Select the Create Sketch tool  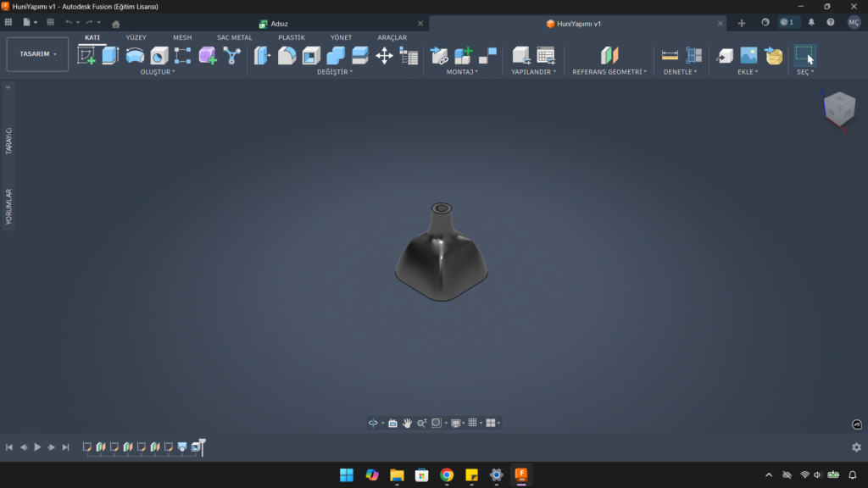[86, 56]
